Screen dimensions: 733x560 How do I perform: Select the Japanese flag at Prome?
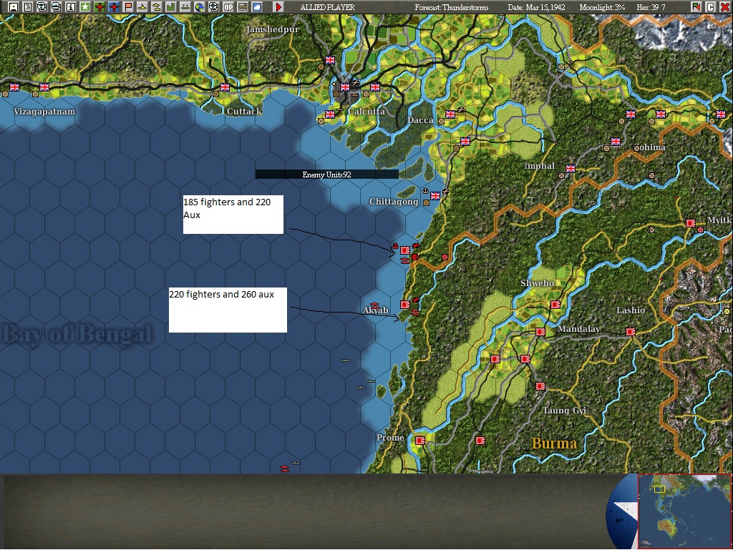[x=419, y=441]
